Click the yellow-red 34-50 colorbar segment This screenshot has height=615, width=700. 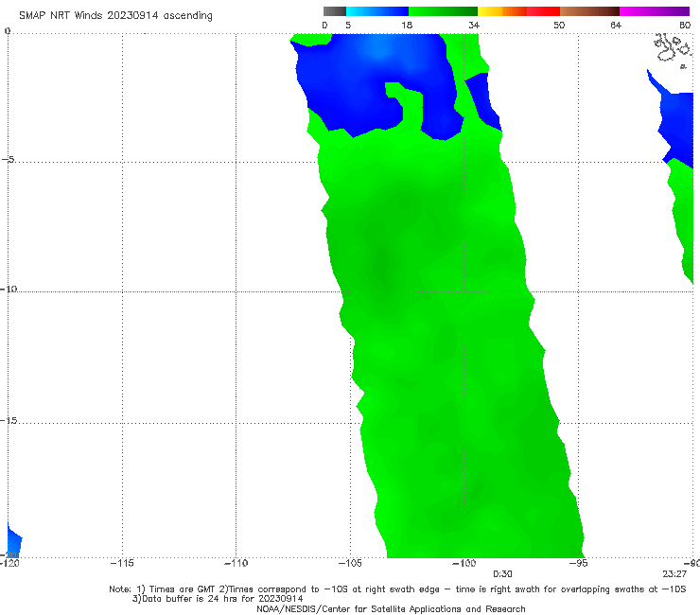518,11
